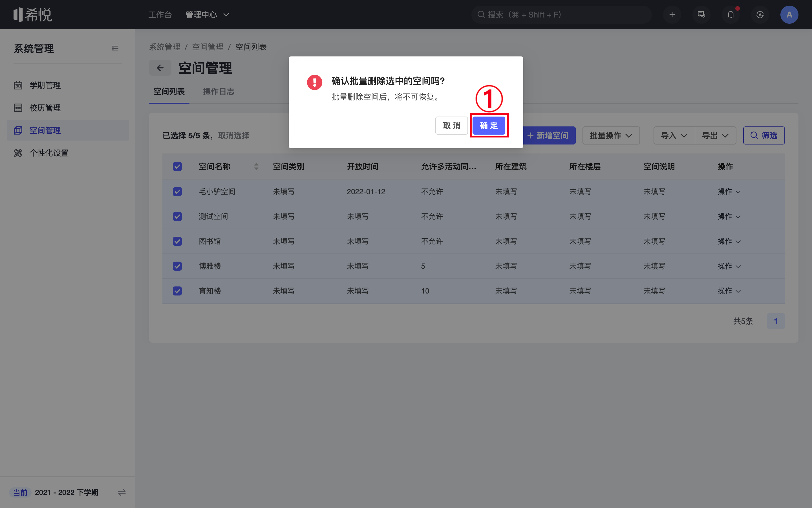Uncheck the 图书馆 row checkbox

click(x=177, y=241)
